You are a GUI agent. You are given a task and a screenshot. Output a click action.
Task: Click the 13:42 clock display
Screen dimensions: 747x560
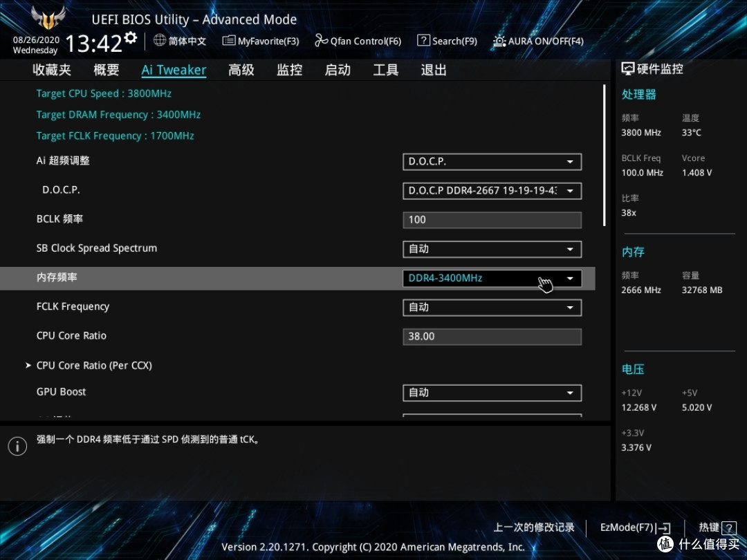(94, 44)
